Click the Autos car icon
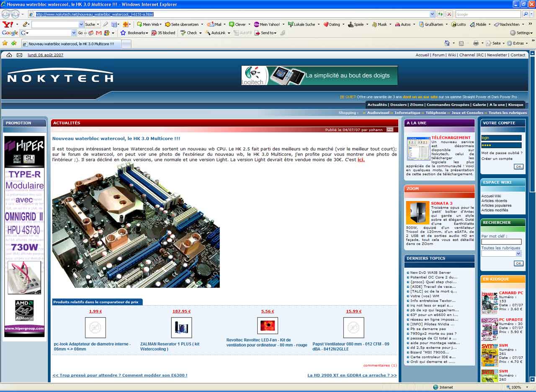The height and width of the screenshot is (392, 536). tap(397, 24)
